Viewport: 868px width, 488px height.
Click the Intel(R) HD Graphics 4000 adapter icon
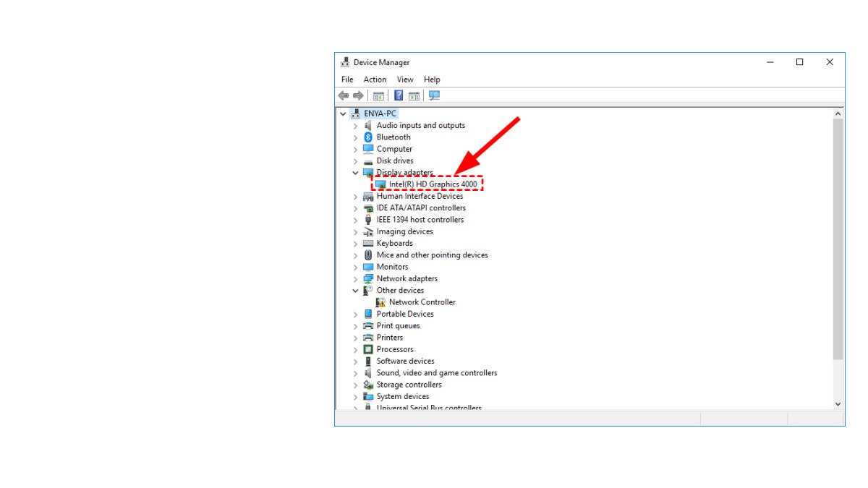tap(380, 184)
